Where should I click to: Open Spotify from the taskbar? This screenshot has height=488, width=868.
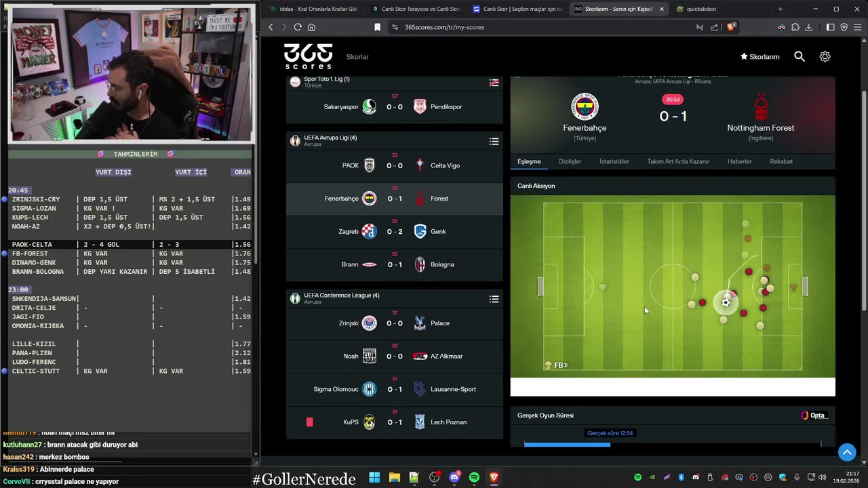(474, 477)
